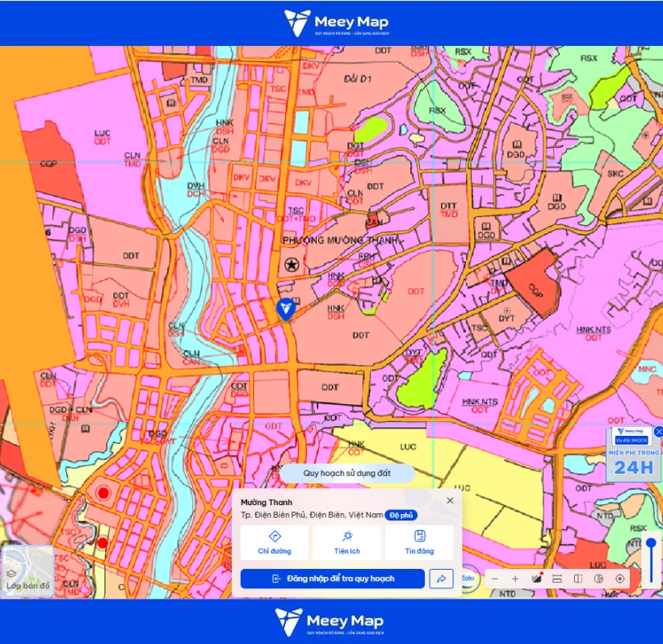Open the map style icon with red dot

point(536,578)
